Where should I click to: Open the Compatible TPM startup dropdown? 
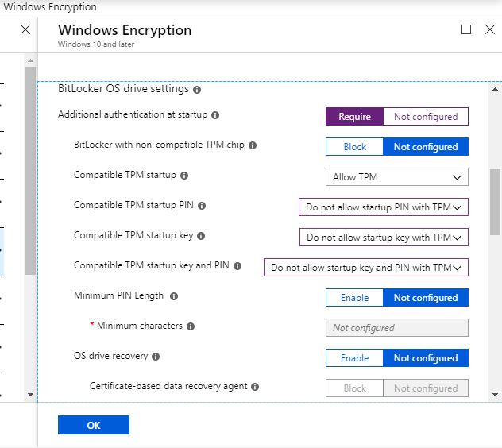click(x=396, y=177)
